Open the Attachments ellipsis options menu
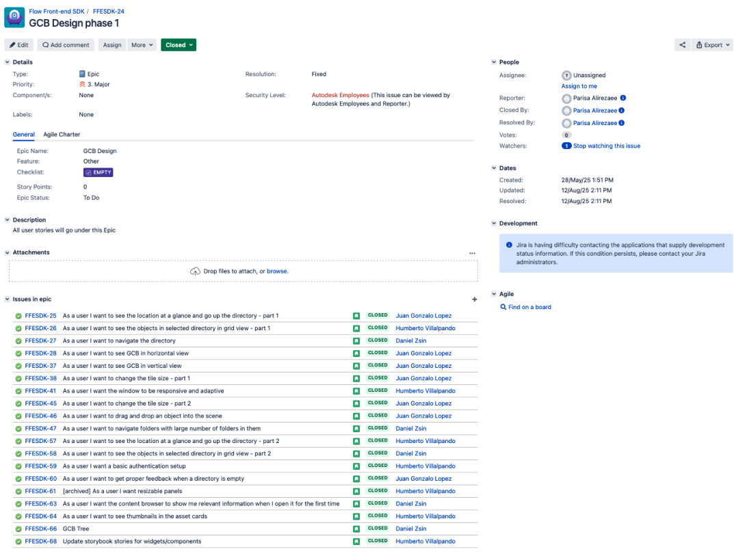 pos(472,253)
